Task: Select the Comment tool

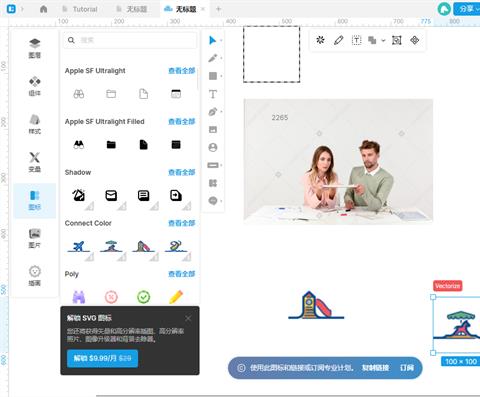Action: click(213, 201)
